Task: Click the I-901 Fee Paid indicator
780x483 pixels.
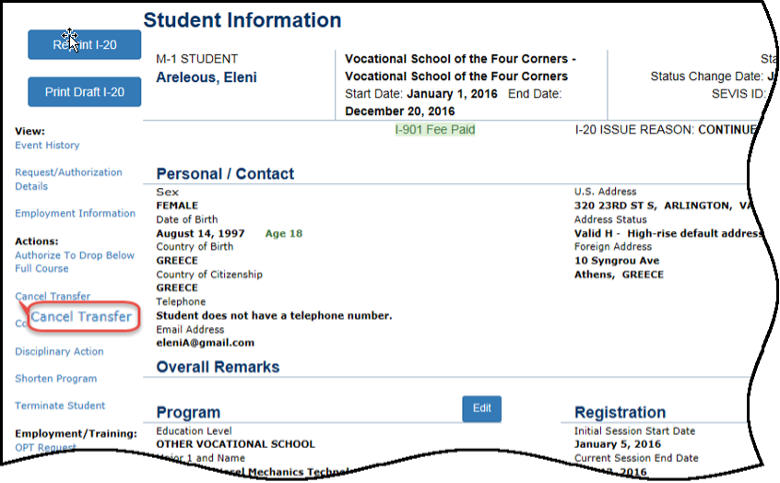Action: (435, 130)
